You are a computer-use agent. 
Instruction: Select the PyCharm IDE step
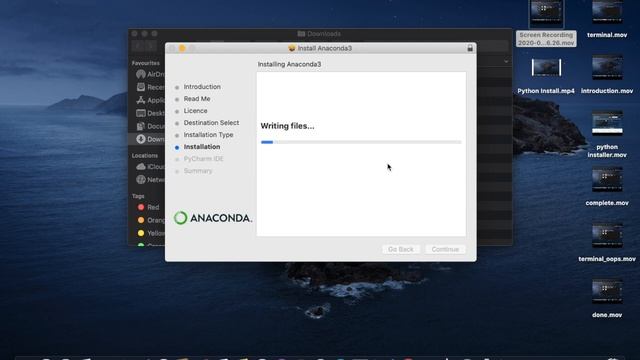(203, 159)
